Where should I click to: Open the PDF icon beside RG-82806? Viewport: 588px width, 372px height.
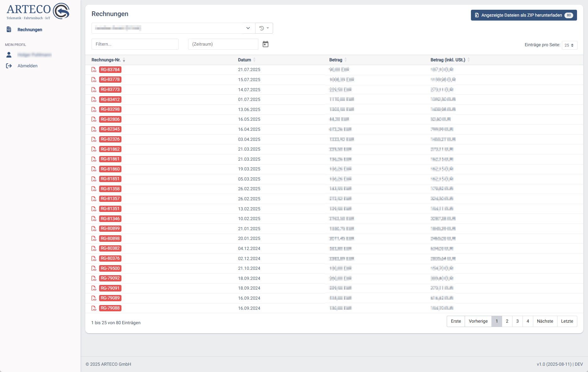click(94, 119)
